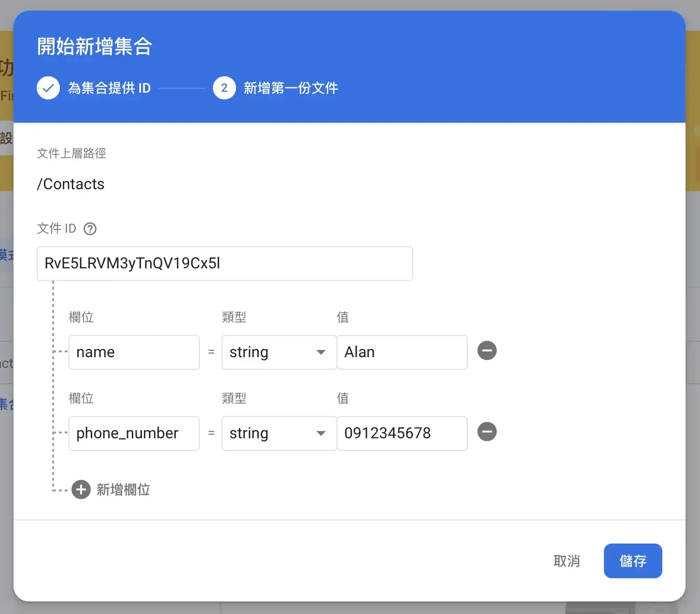700x614 pixels.
Task: Open the type dropdown for name field
Action: [279, 352]
